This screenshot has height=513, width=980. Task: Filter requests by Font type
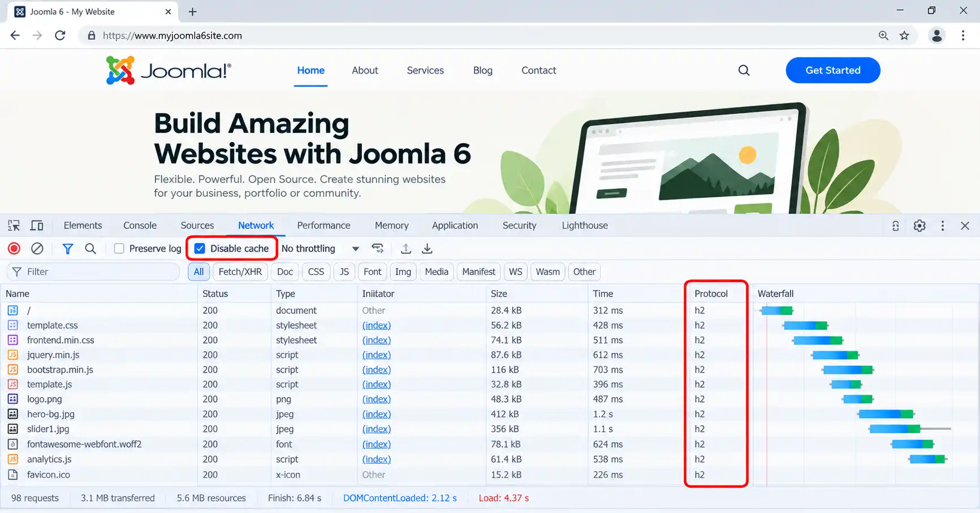point(372,271)
